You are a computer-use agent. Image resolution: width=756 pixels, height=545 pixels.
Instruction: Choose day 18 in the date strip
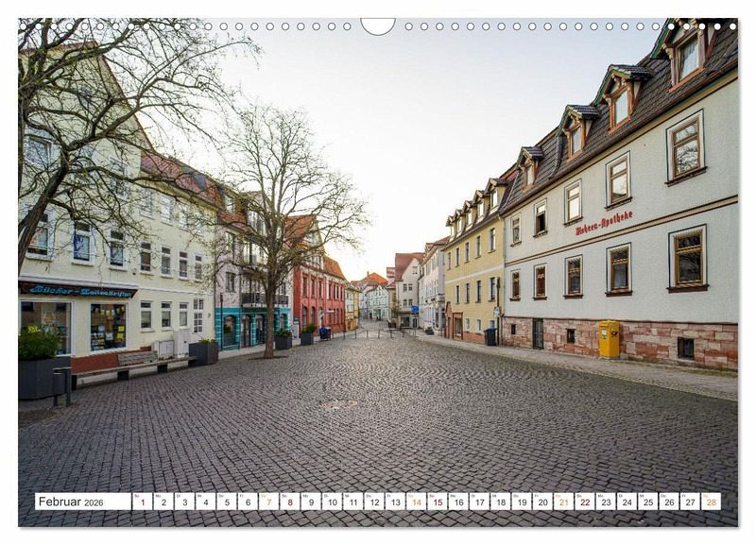(x=500, y=502)
